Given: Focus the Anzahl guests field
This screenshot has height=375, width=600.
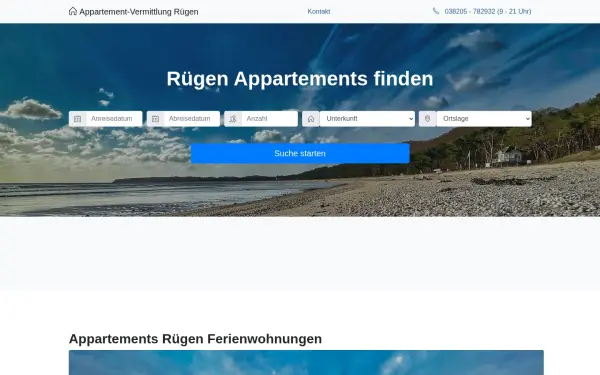Looking at the screenshot, I should pyautogui.click(x=269, y=119).
